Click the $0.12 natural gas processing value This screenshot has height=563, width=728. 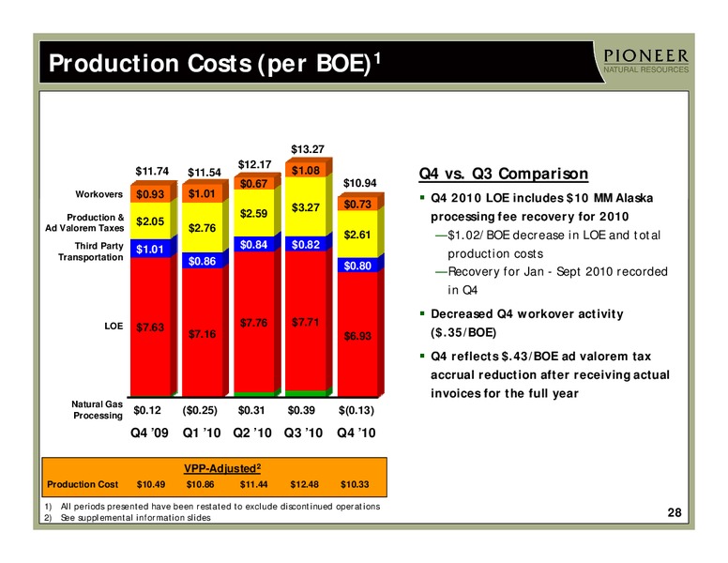click(147, 410)
